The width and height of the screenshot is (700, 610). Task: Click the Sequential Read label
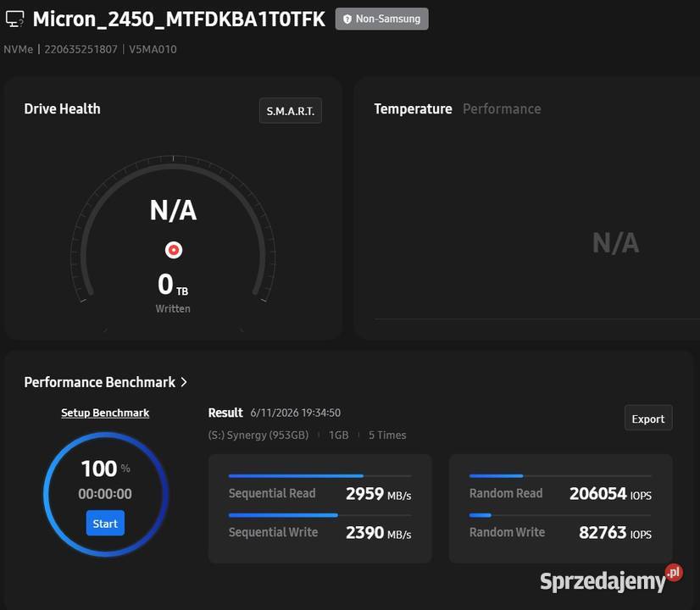coord(272,493)
